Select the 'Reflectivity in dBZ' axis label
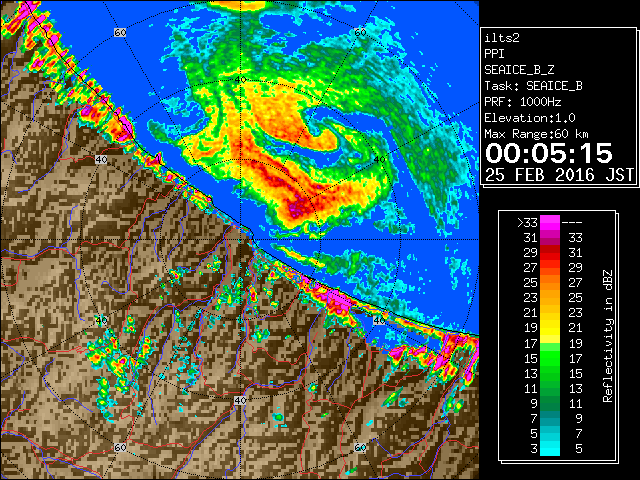 pyautogui.click(x=608, y=336)
